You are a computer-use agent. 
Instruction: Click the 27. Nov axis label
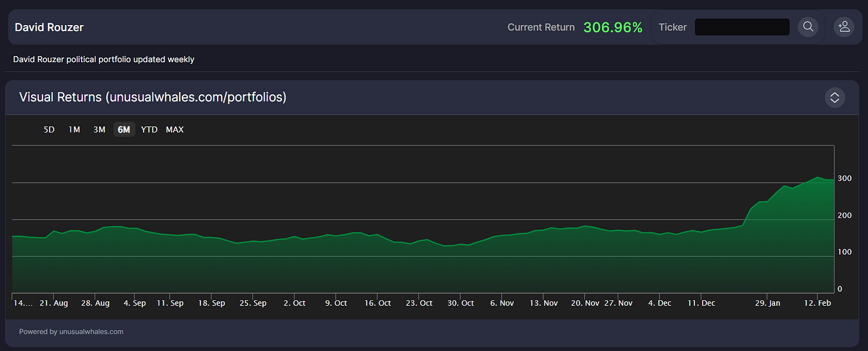(618, 303)
